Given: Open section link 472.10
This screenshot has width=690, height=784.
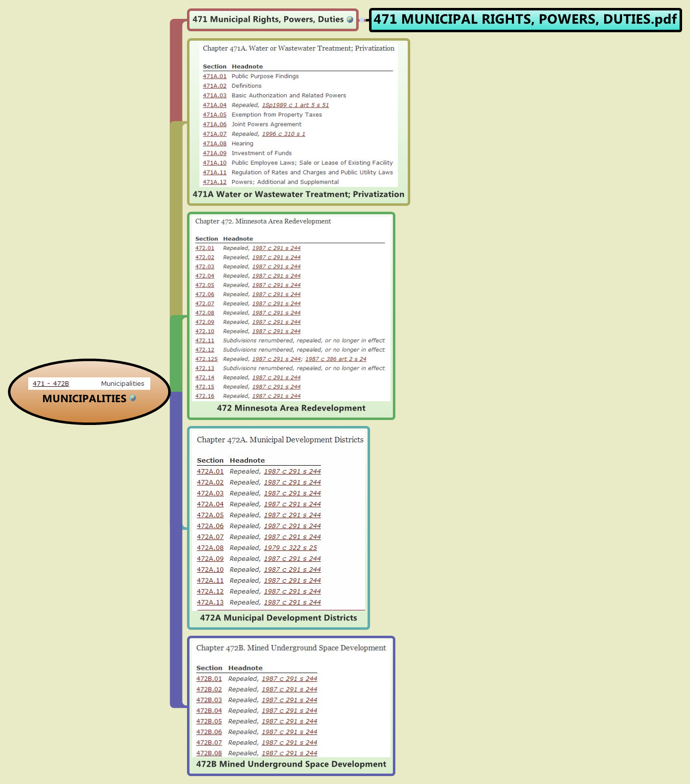Looking at the screenshot, I should coord(204,331).
